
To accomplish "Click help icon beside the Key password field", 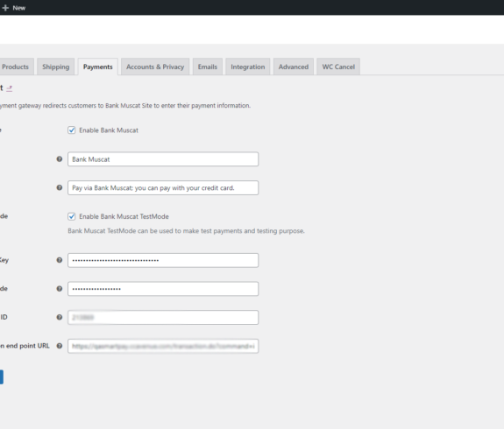I will 60,260.
